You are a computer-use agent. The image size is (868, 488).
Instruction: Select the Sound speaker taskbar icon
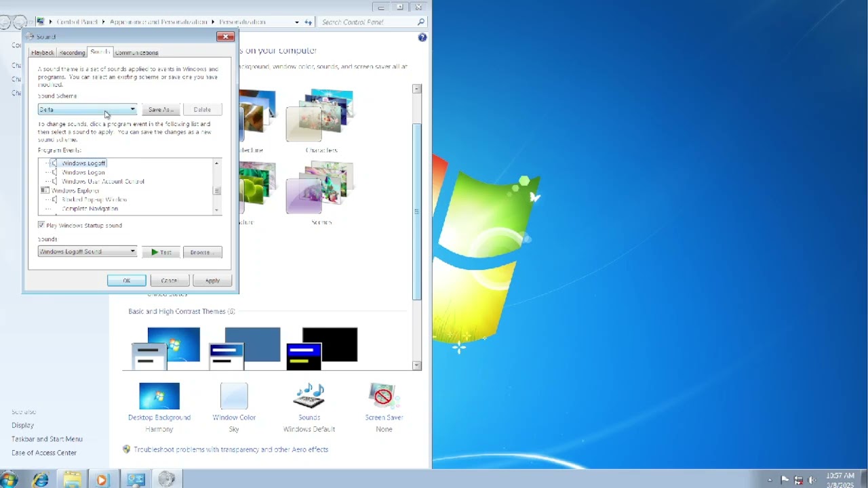[166, 479]
